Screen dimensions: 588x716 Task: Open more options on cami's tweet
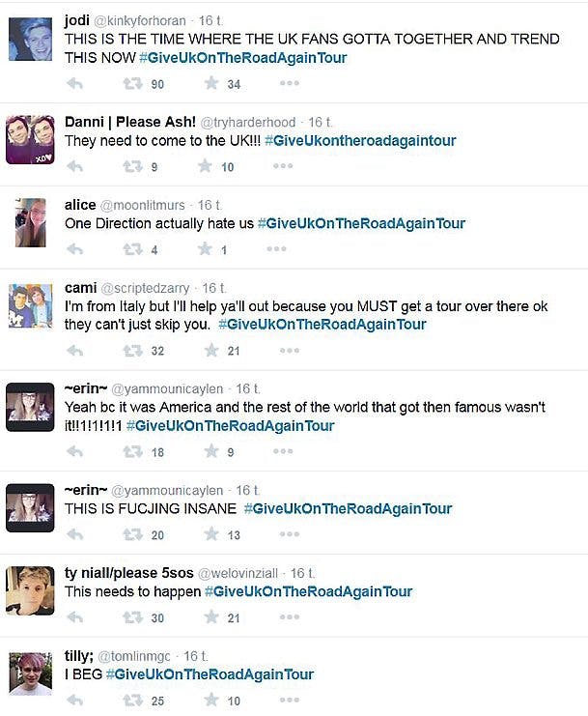290,351
